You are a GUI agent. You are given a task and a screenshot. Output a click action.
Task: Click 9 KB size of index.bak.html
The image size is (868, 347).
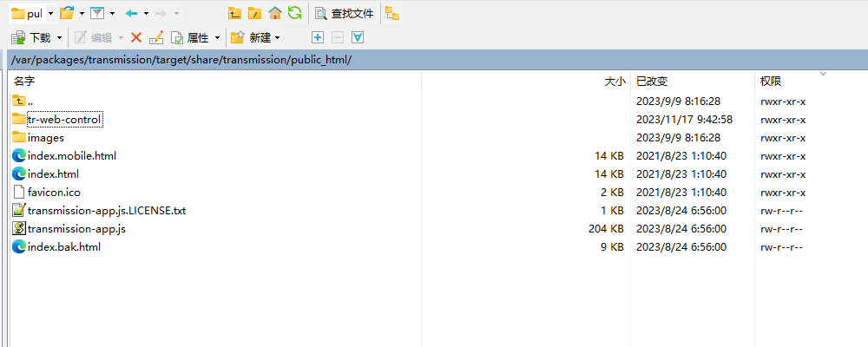[612, 247]
